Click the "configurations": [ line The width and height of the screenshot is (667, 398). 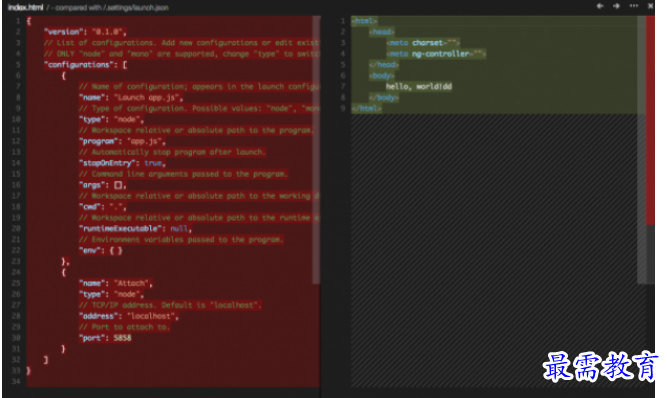pyautogui.click(x=86, y=65)
